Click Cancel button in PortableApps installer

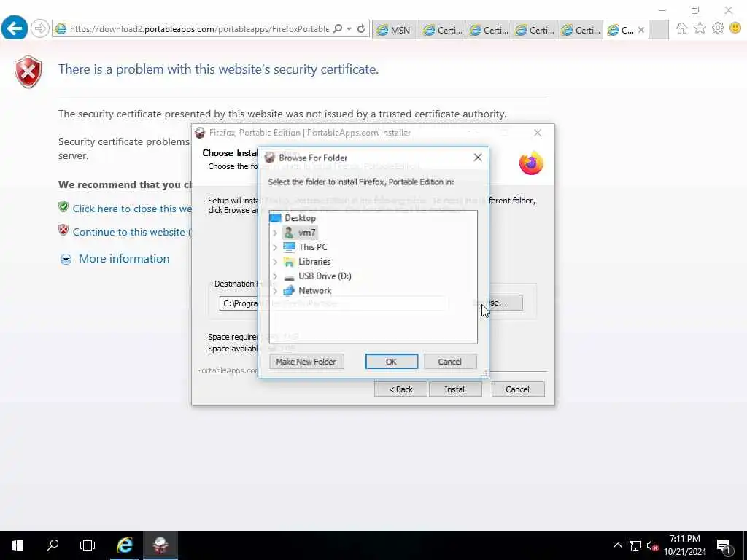tap(517, 389)
